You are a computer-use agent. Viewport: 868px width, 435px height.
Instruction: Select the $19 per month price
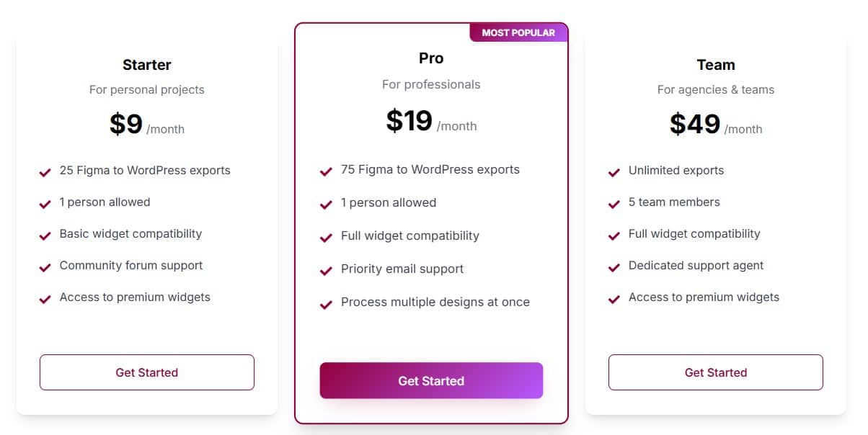pos(409,121)
